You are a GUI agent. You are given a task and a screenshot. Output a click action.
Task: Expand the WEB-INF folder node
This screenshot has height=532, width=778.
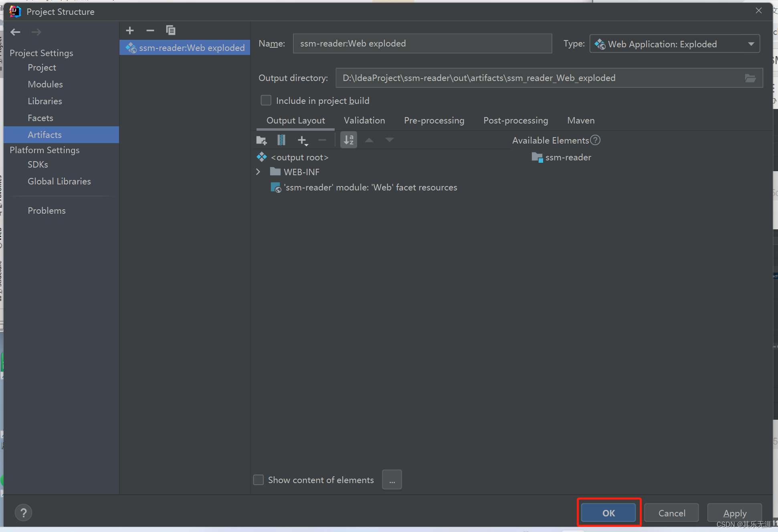tap(259, 172)
